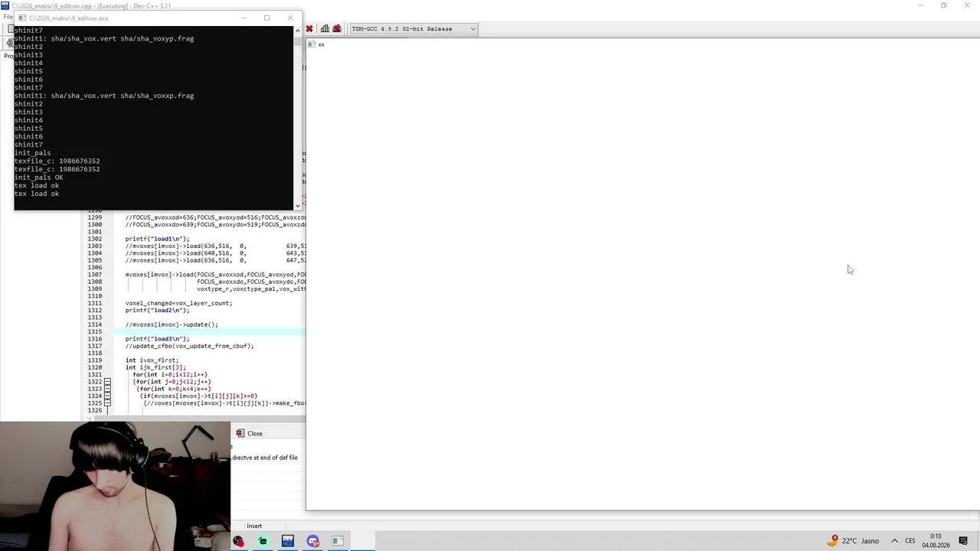This screenshot has height=551, width=980.
Task: Click line number 1316 in the gutter
Action: [95, 339]
